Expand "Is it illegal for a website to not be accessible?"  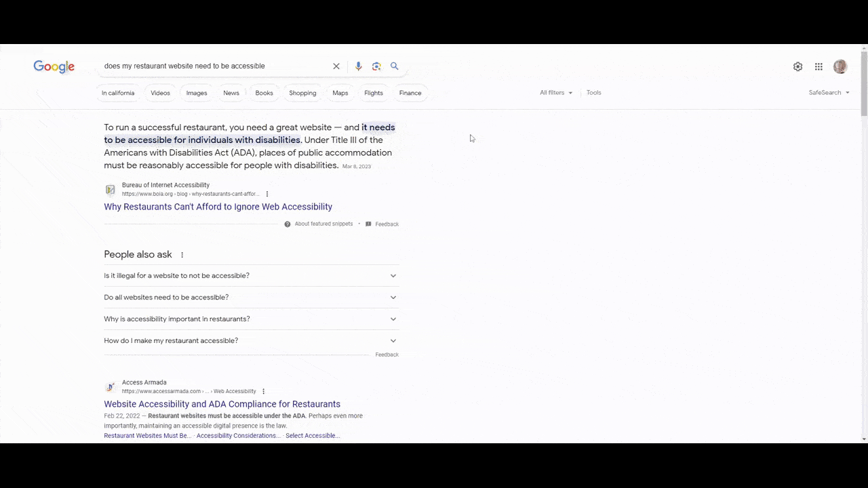click(251, 276)
